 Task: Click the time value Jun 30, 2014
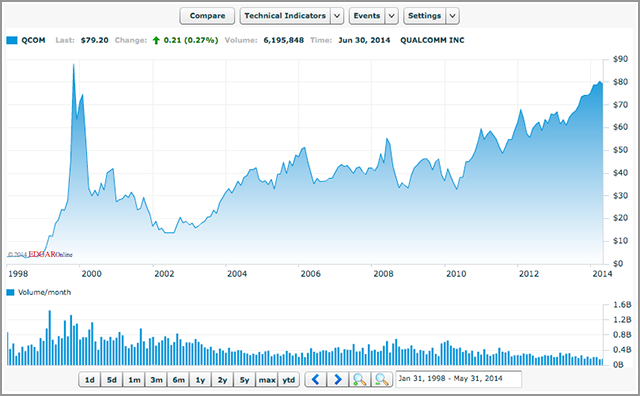pos(364,40)
